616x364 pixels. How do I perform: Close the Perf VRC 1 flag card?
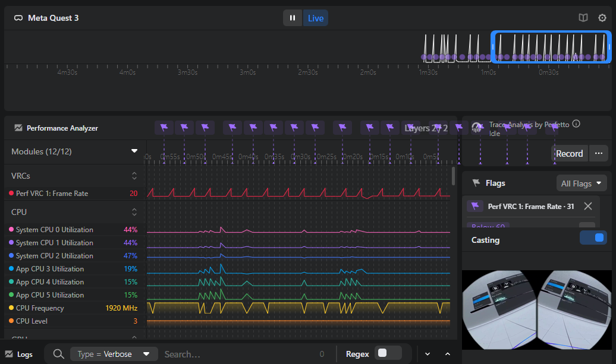tap(588, 206)
